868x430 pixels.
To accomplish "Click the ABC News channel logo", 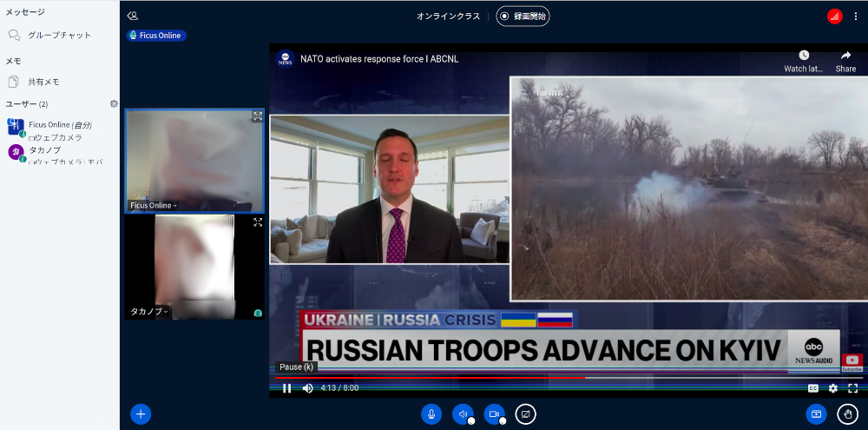I will [285, 59].
